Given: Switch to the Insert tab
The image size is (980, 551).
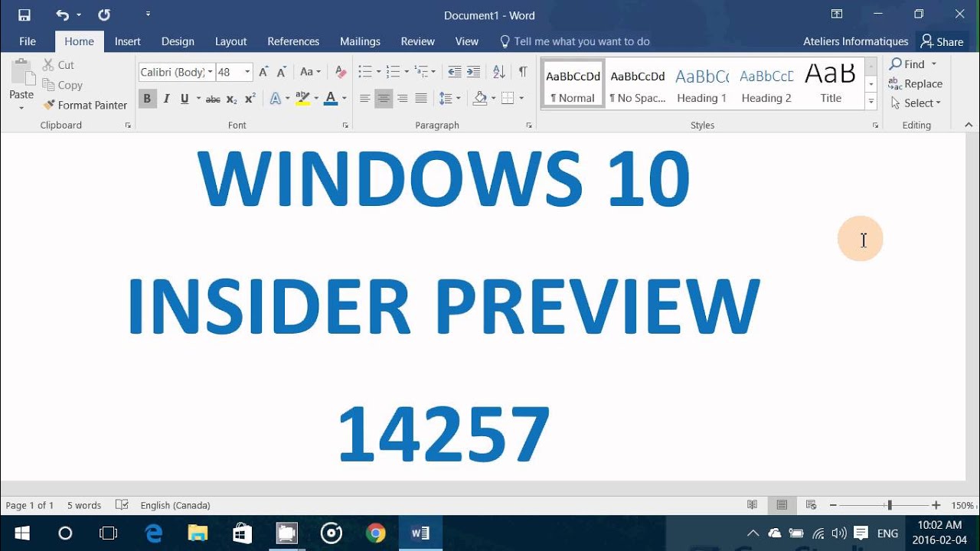Looking at the screenshot, I should [128, 41].
